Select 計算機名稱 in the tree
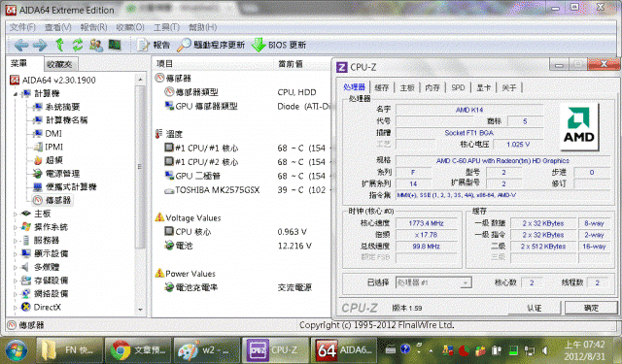This screenshot has height=364, width=622. [60, 120]
